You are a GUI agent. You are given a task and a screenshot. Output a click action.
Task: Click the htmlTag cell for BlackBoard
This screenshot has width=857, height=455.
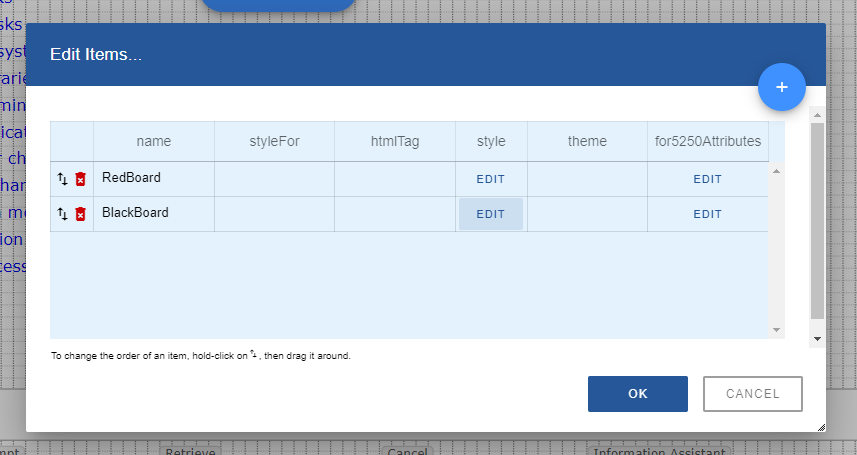click(394, 214)
